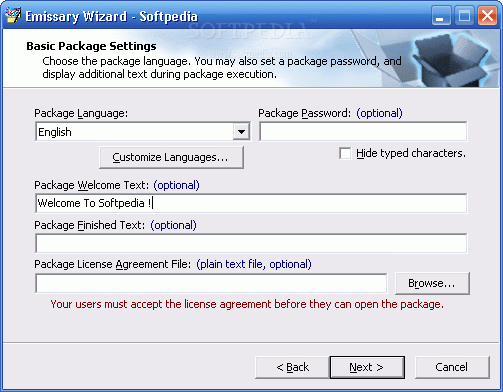Click the License Agreement File field
503x392 pixels.
pyautogui.click(x=211, y=283)
